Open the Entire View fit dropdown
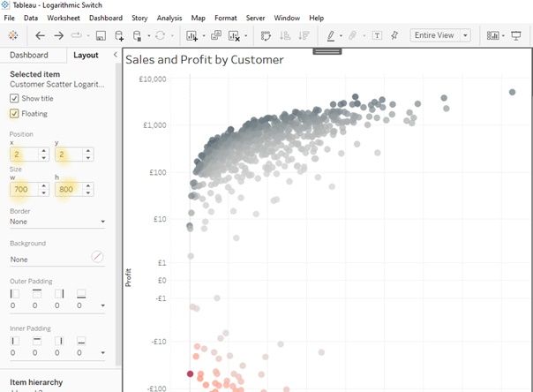Viewport: 533px width, 392px height. click(x=441, y=35)
